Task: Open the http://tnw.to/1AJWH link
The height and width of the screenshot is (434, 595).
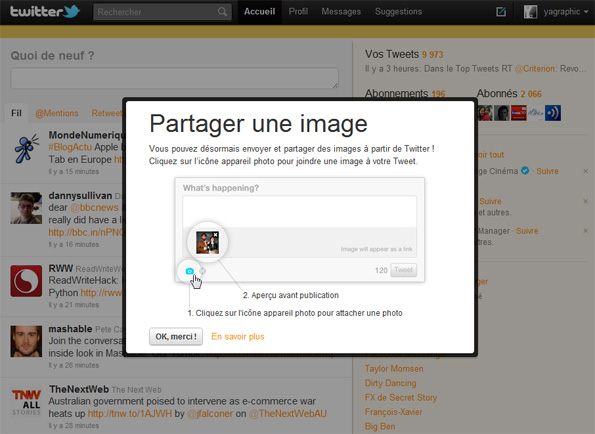Action: pos(130,414)
